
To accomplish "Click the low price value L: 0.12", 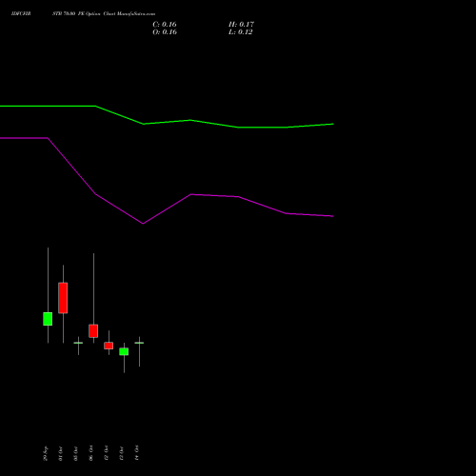I will pyautogui.click(x=241, y=32).
